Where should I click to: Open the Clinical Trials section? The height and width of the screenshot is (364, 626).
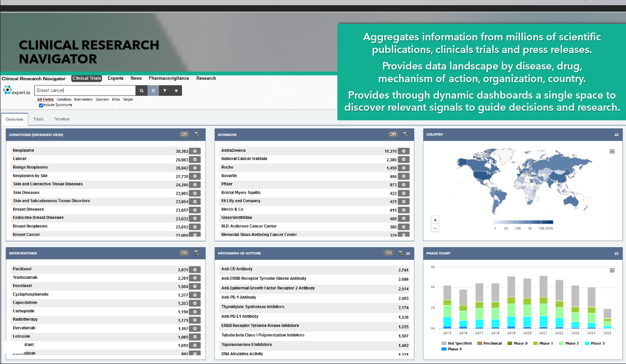click(87, 79)
